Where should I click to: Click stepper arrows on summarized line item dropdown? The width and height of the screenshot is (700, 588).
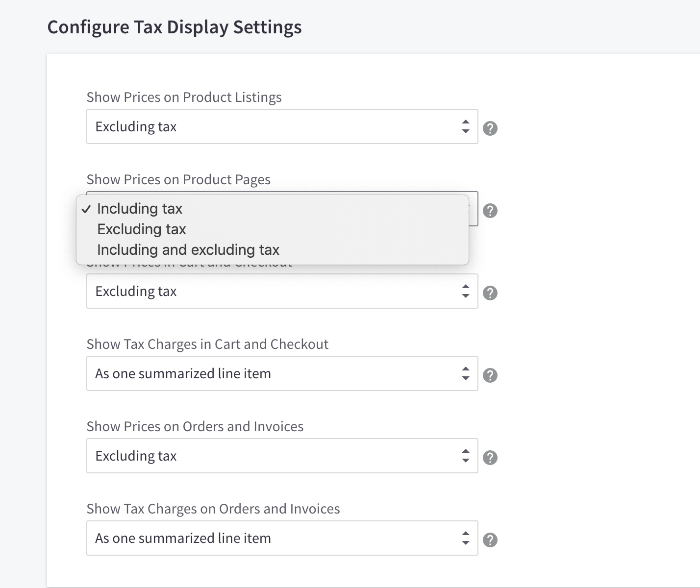pos(466,373)
